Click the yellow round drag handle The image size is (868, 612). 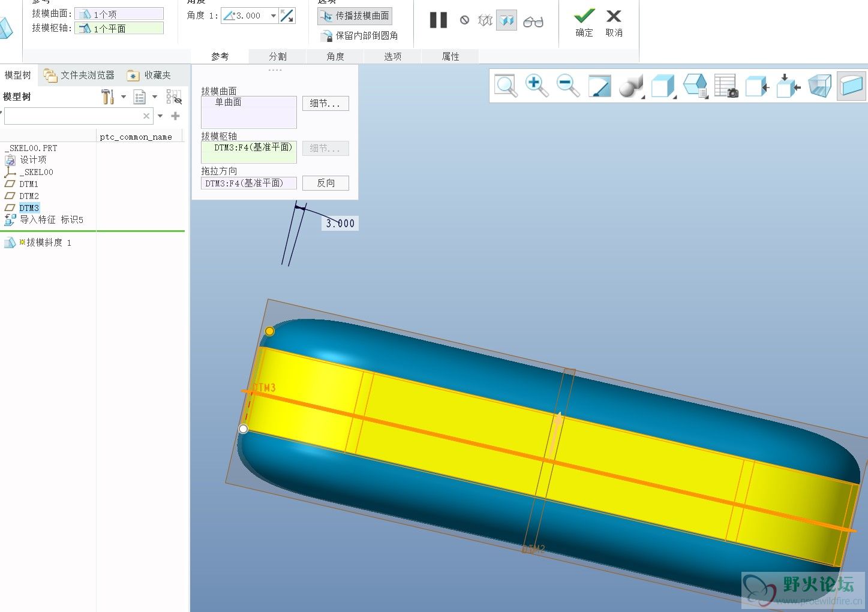click(270, 331)
